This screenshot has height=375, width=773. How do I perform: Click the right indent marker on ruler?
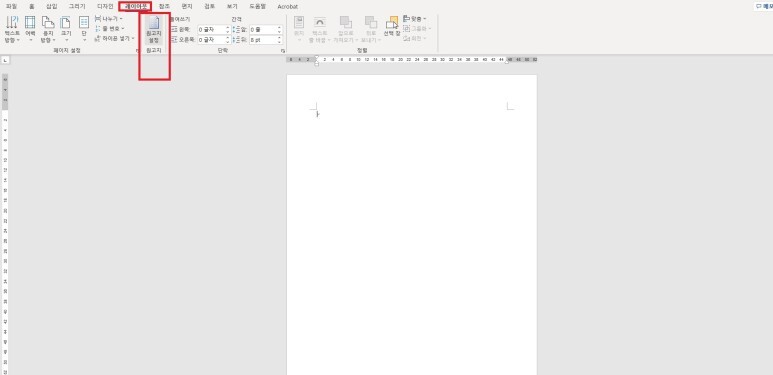click(x=506, y=62)
